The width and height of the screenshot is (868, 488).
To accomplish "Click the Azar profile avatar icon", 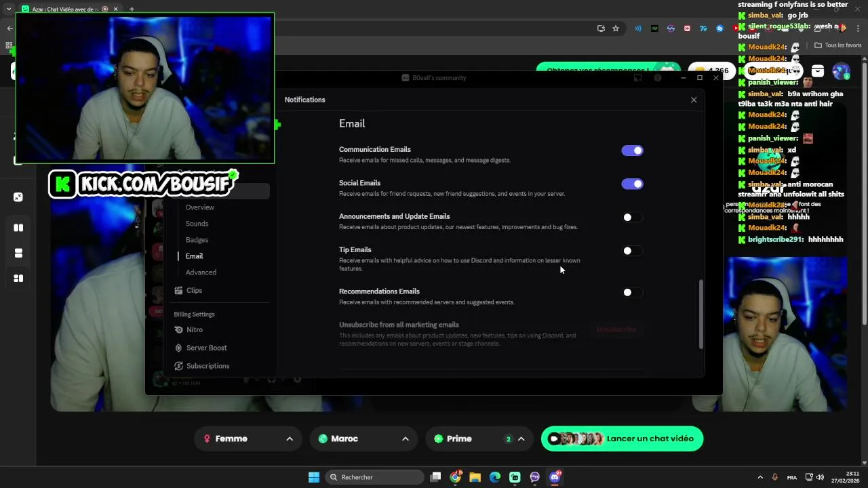I will (x=841, y=71).
